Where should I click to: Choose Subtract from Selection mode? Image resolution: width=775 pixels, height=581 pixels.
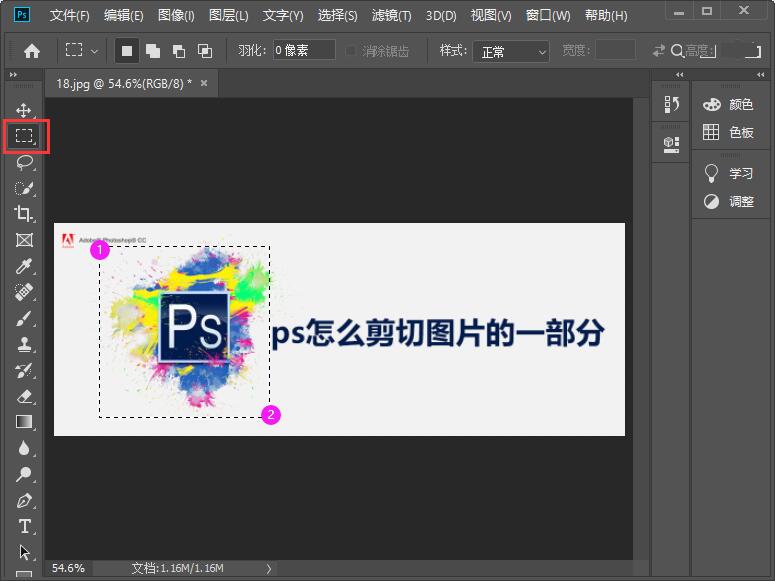point(178,50)
